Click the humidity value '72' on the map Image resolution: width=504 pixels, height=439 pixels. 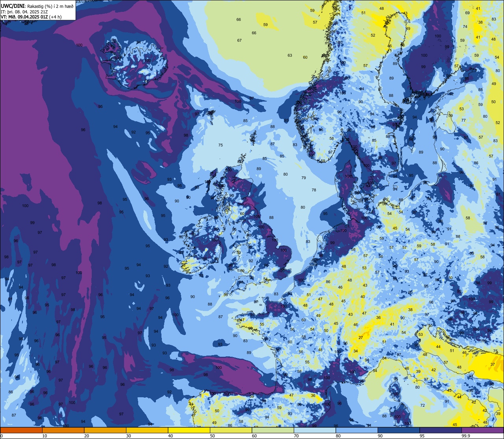pos(422,406)
